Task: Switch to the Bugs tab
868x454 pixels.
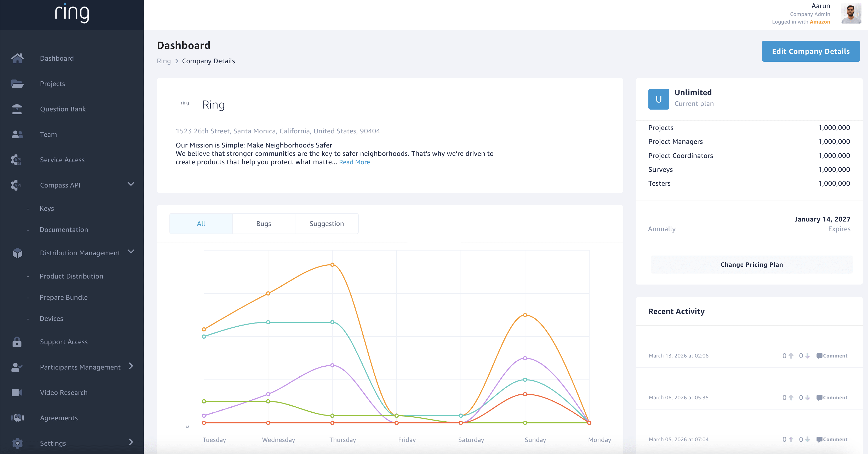Action: (264, 223)
